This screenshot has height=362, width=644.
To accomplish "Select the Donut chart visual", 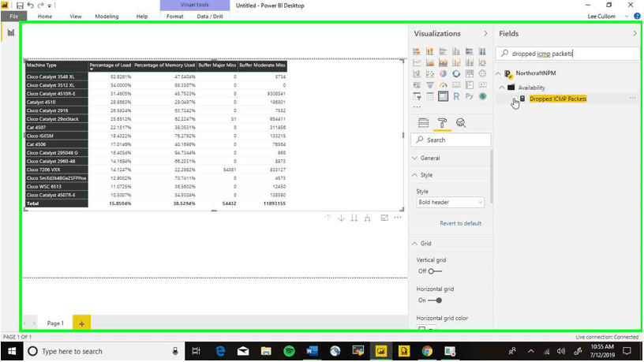I will (x=456, y=74).
